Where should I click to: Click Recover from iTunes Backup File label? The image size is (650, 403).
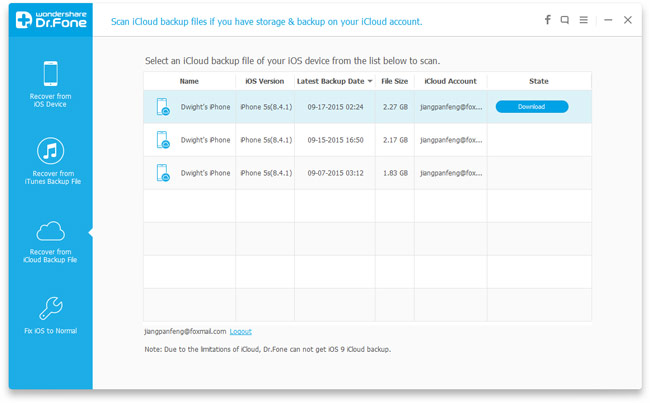tap(53, 177)
